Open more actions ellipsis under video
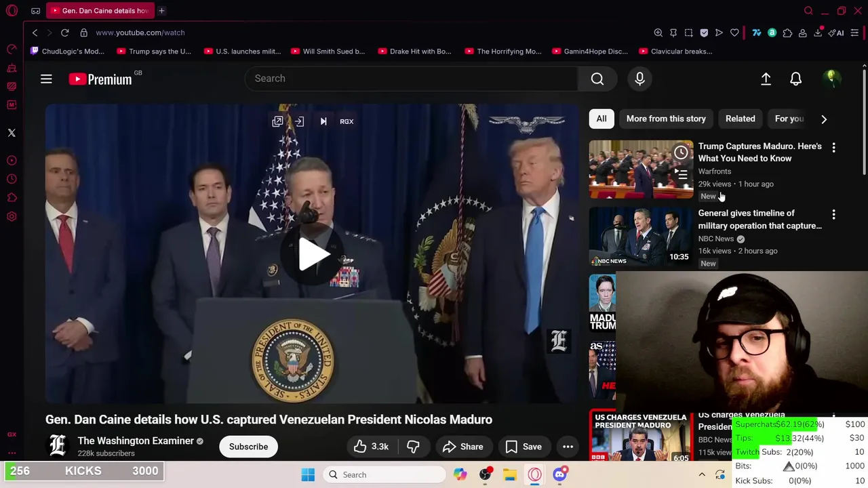The width and height of the screenshot is (868, 488). [x=568, y=447]
